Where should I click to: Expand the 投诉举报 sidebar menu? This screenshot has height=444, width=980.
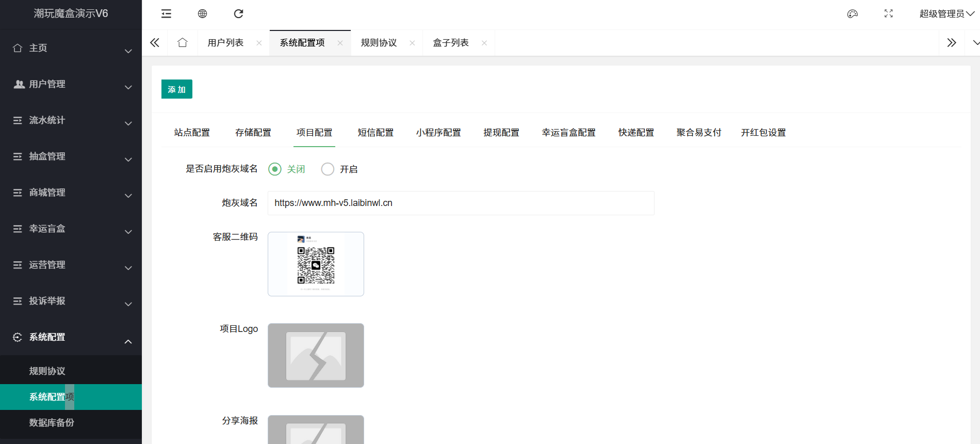(x=71, y=301)
